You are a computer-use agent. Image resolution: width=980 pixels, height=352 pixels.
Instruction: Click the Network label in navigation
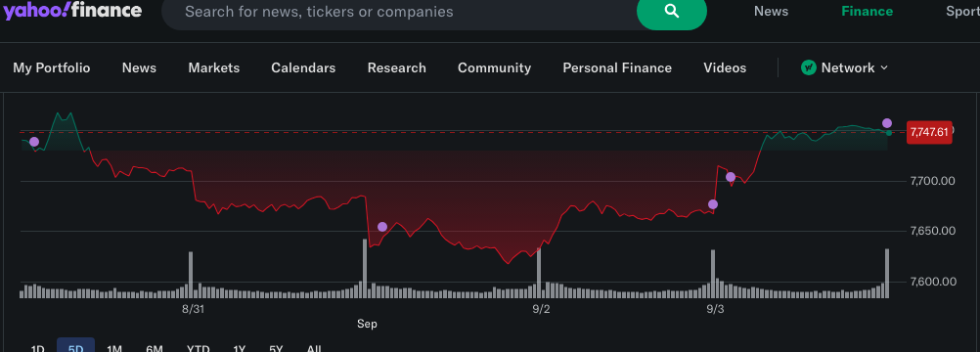point(848,67)
